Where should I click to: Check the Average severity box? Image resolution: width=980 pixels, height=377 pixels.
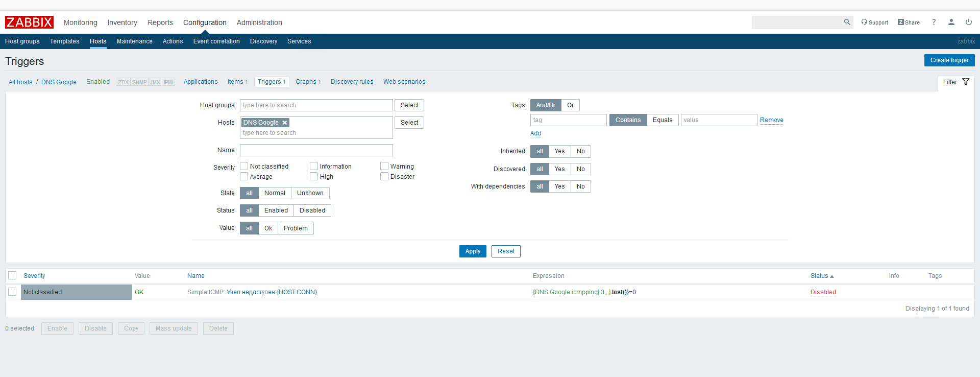(244, 176)
